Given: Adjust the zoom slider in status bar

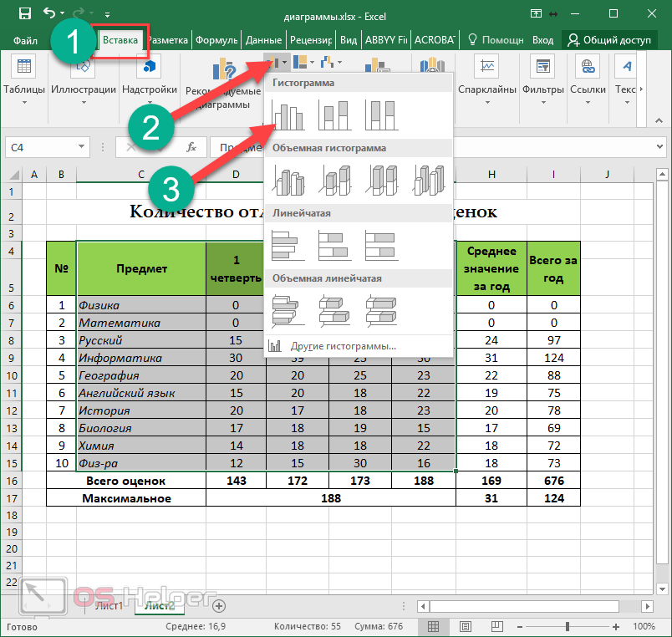Looking at the screenshot, I should point(568,626).
